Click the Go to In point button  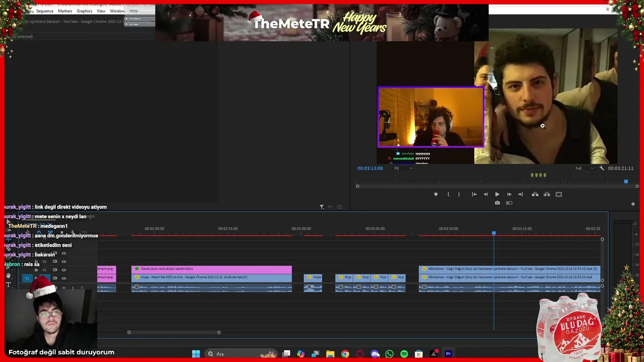tap(474, 195)
